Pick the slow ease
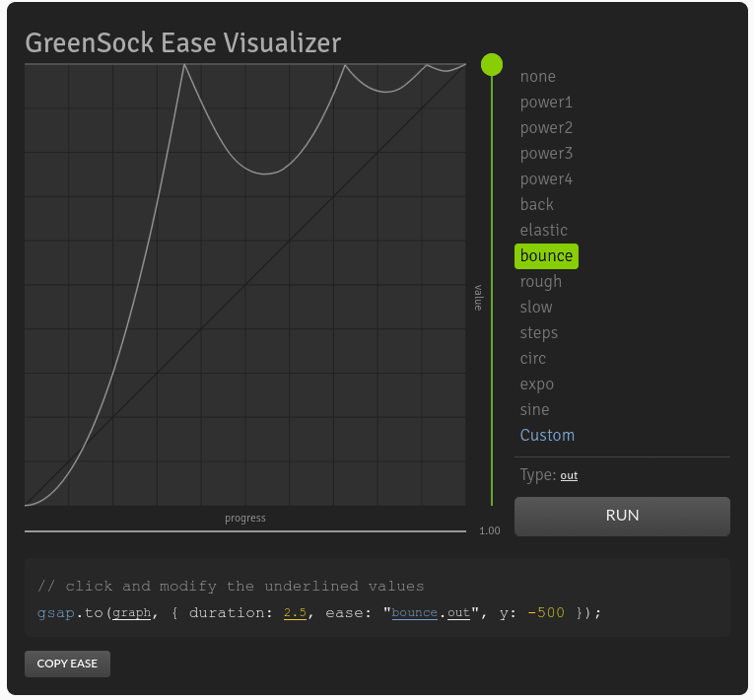The width and height of the screenshot is (754, 700). pos(536,308)
